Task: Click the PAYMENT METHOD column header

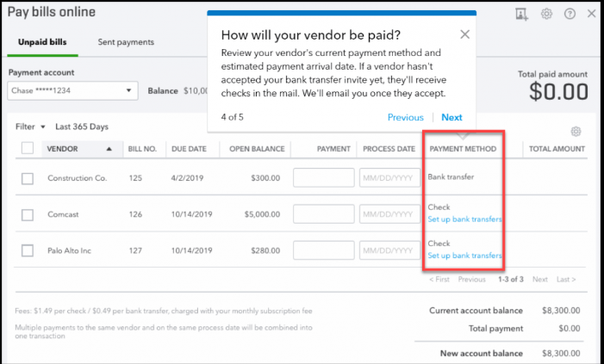Action: (463, 149)
